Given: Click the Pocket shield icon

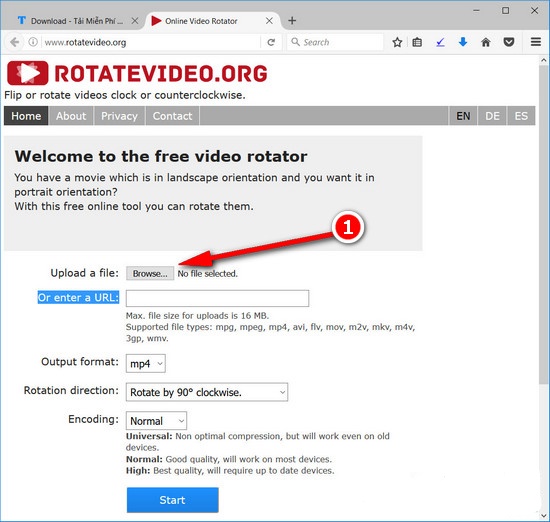Looking at the screenshot, I should [x=509, y=42].
